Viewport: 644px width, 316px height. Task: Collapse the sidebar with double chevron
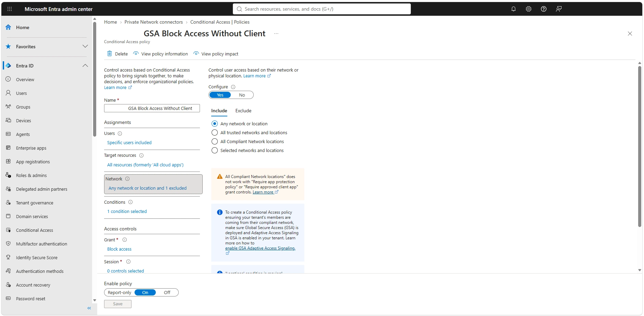[89, 308]
